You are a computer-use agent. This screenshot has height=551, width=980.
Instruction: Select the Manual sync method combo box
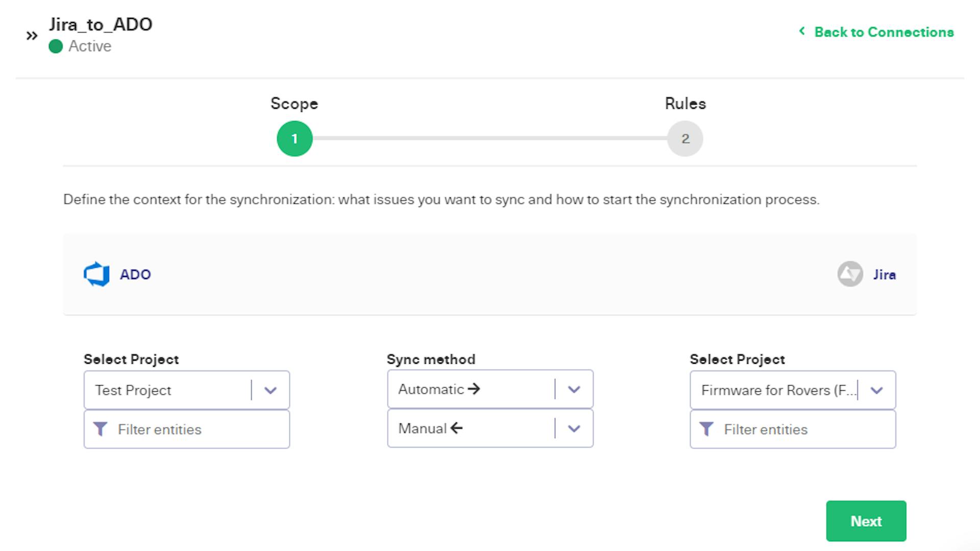point(491,429)
